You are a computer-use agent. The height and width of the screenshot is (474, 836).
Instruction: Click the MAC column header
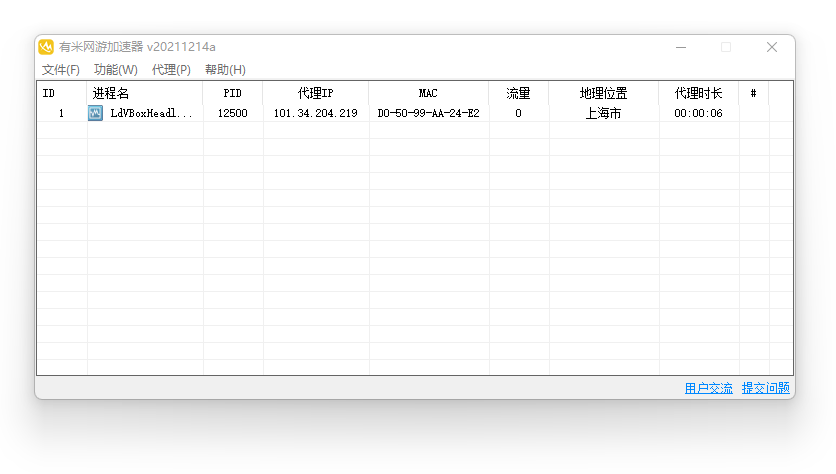428,93
